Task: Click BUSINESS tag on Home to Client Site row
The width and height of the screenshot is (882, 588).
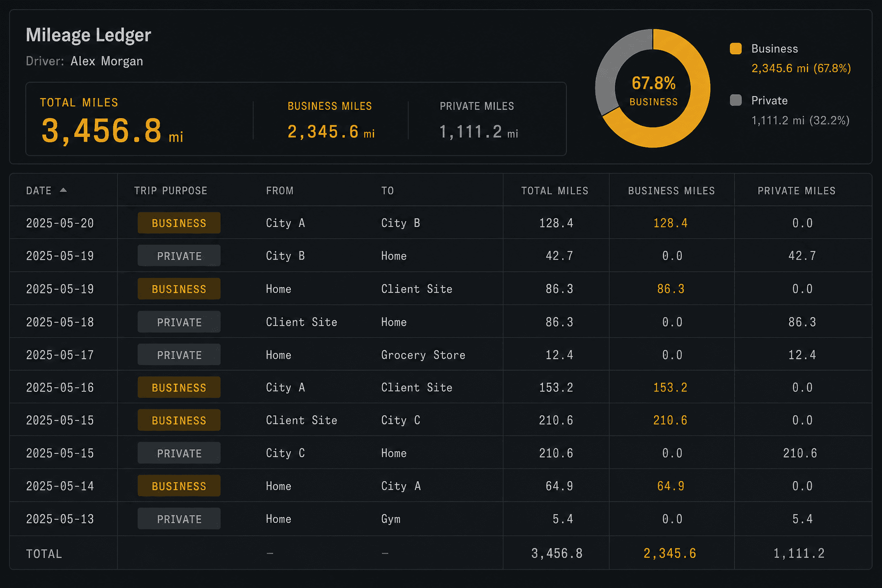Action: 179,289
